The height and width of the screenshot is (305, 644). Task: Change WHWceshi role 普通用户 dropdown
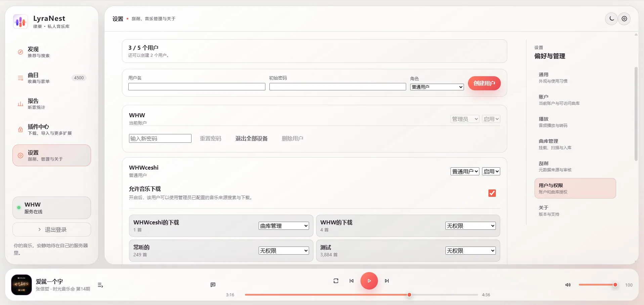(465, 171)
